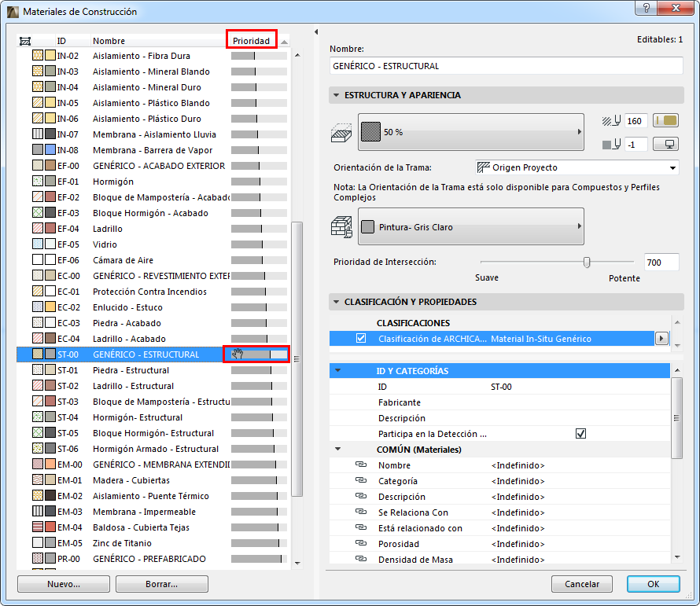
Task: Click the cut fill background pen icon
Action: pyautogui.click(x=611, y=145)
